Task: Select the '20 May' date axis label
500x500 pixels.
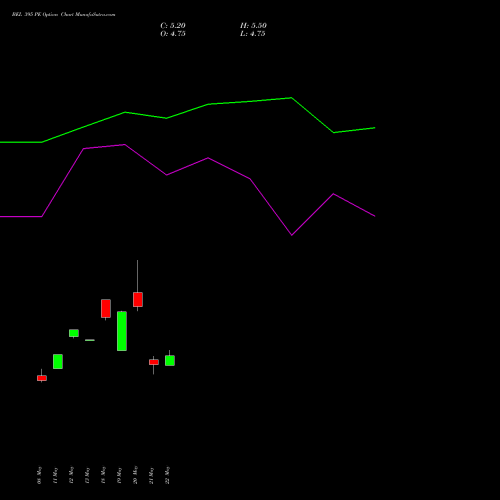Action: (x=135, y=475)
